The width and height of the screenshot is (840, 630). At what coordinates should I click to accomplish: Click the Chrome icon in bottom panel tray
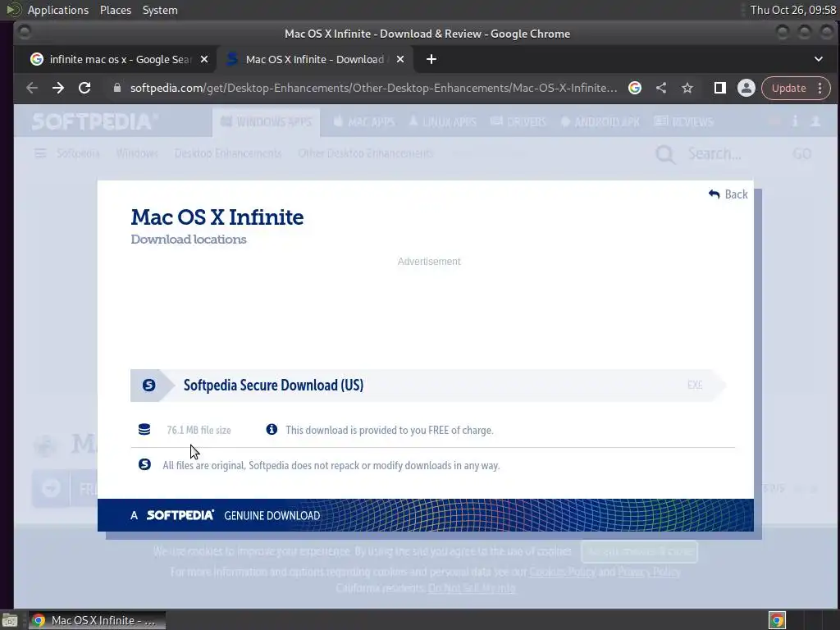click(x=777, y=620)
